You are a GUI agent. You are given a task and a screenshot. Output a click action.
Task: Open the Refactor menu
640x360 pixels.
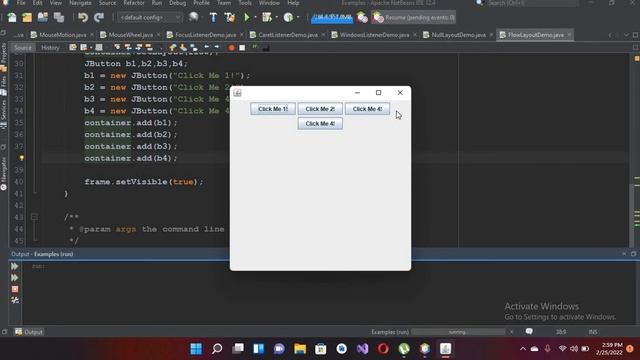click(133, 3)
